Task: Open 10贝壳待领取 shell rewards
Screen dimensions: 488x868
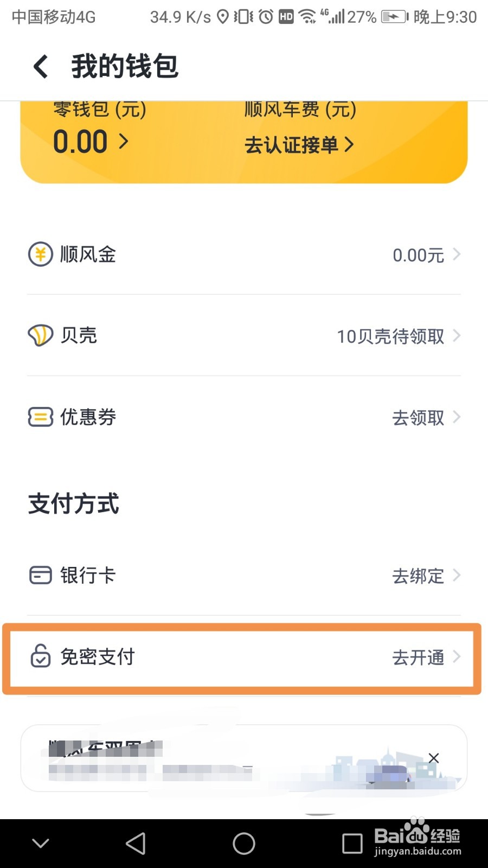Action: (x=399, y=336)
